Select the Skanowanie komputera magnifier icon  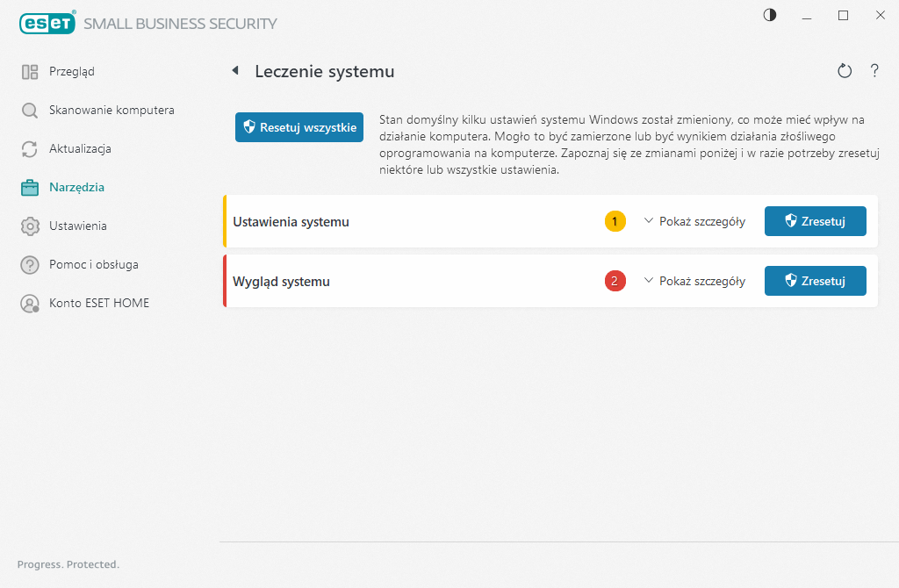tap(29, 110)
